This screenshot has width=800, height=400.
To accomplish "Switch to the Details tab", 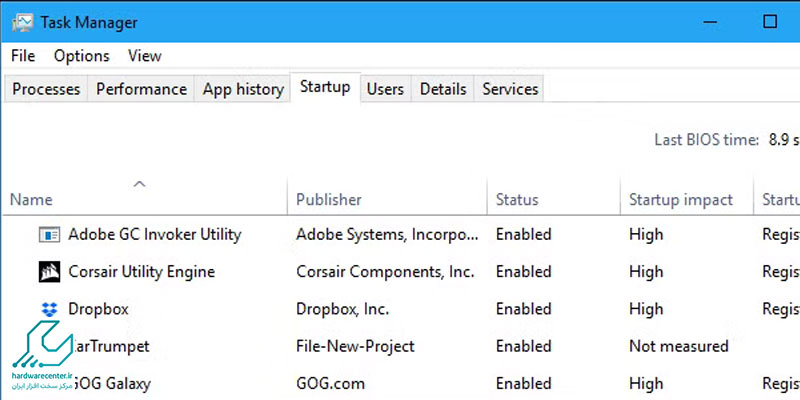I will click(443, 89).
